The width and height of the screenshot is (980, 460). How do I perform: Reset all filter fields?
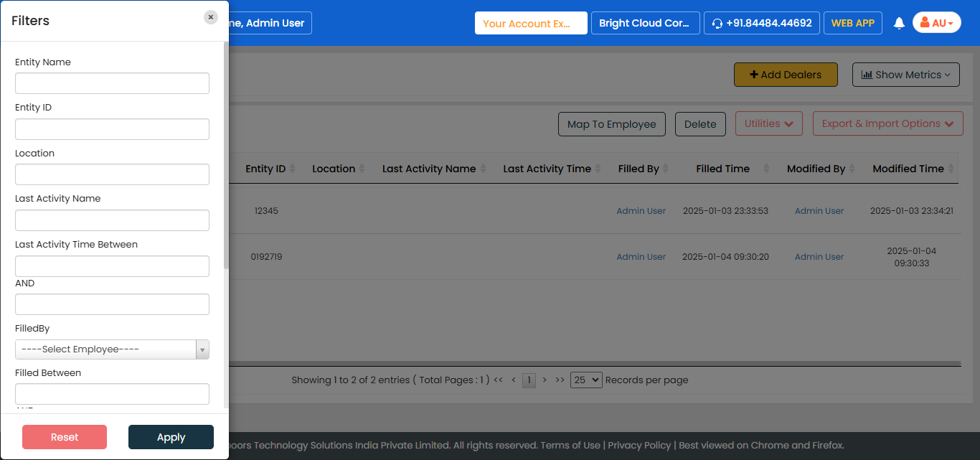click(65, 437)
